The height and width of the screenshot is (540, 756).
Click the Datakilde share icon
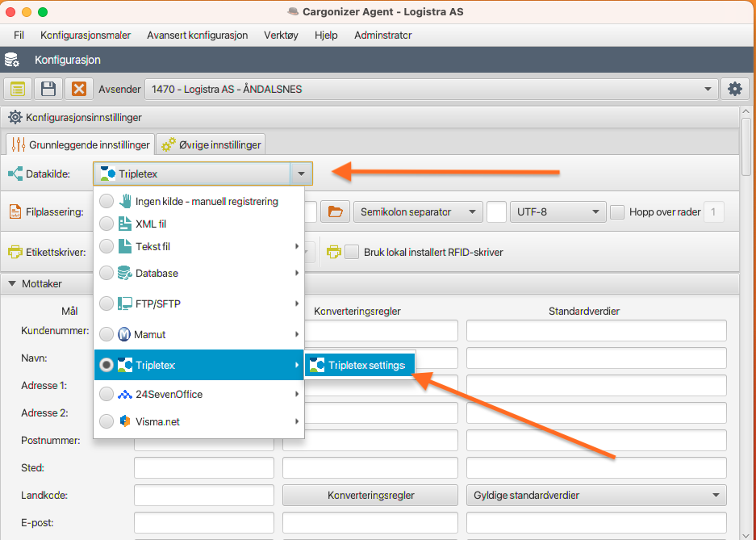(x=15, y=174)
